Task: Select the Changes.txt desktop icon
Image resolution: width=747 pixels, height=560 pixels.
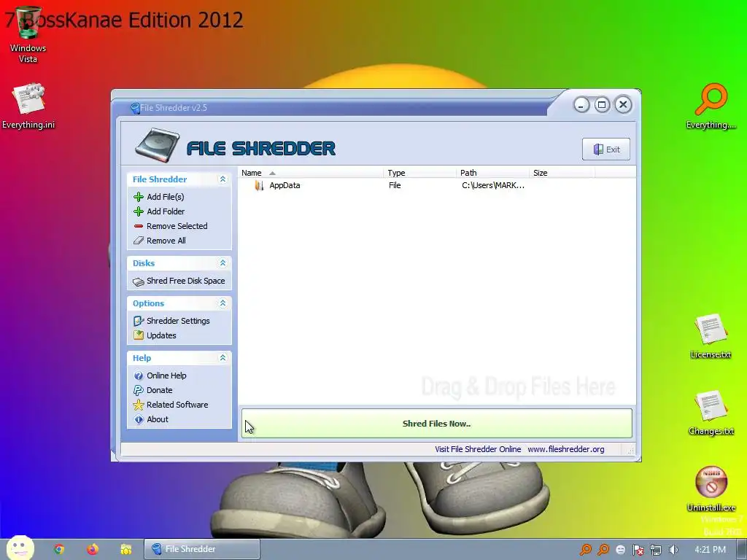Action: point(711,406)
